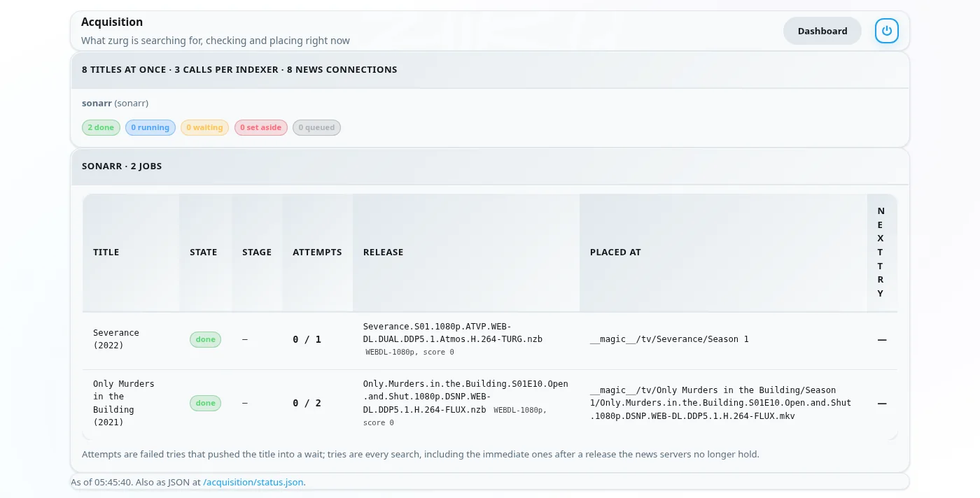This screenshot has height=498, width=980.
Task: Click the Severance/Season 1 placed path
Action: (669, 339)
